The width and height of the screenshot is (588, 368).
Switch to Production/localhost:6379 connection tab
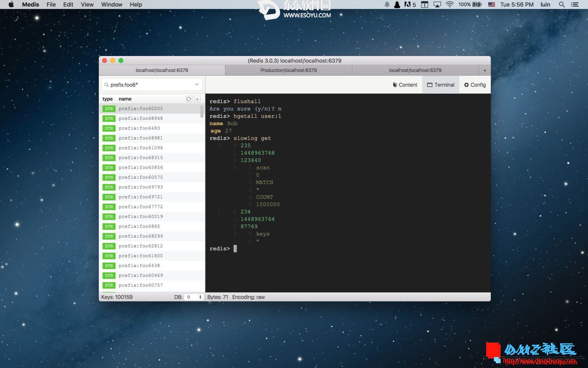tap(288, 70)
